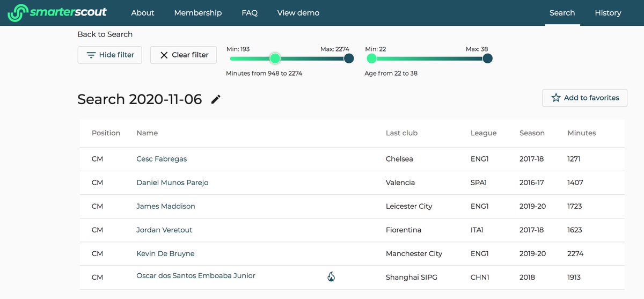
Task: Open Daniel Munos Parejo player profile
Action: 172,183
